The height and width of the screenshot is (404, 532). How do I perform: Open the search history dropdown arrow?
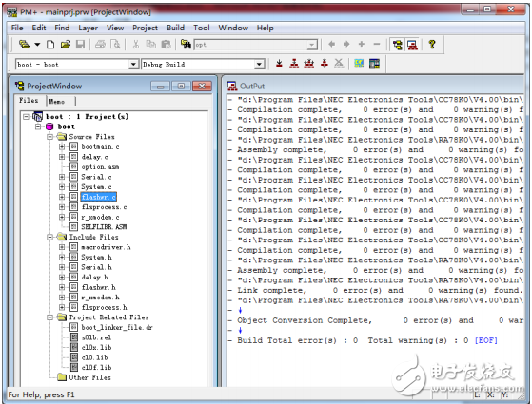click(x=312, y=45)
